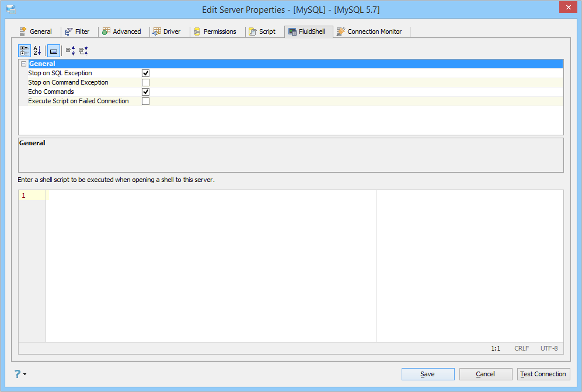This screenshot has height=392, width=582.
Task: Select Execute Script on Failed Connection row
Action: 291,101
